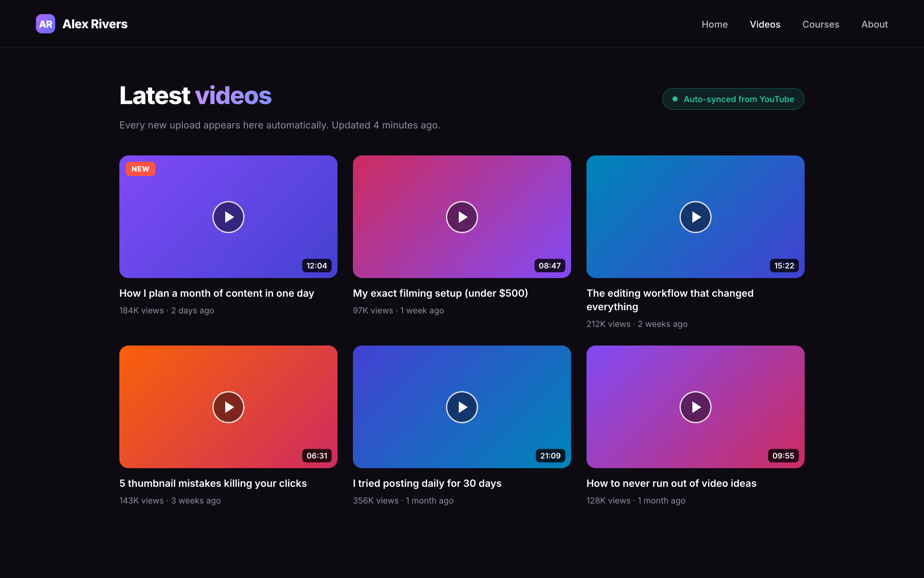The width and height of the screenshot is (924, 578).
Task: Click the 06:31 duration label
Action: [x=317, y=456]
